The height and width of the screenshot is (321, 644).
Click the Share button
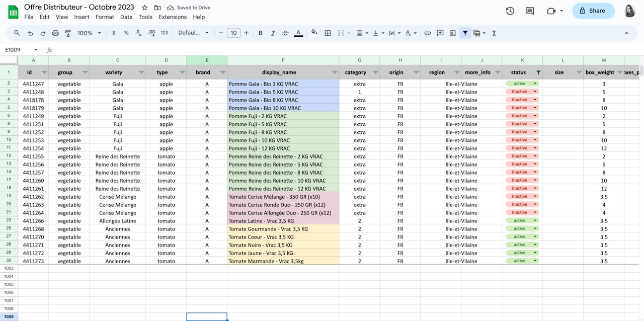tap(593, 11)
